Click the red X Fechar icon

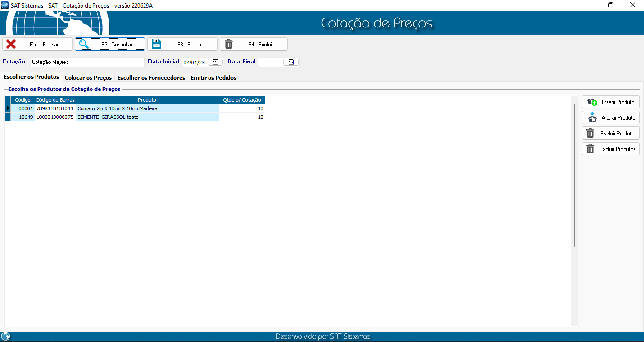(x=11, y=45)
